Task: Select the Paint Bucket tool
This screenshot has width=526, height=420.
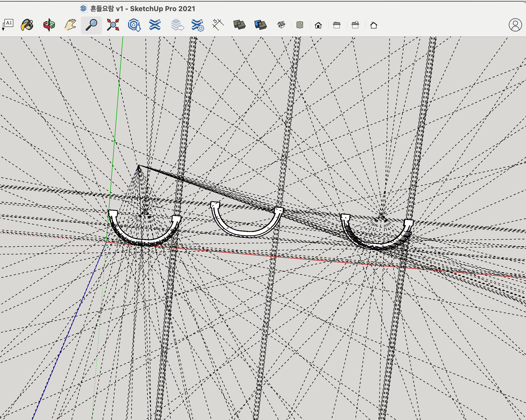Action: 27,25
